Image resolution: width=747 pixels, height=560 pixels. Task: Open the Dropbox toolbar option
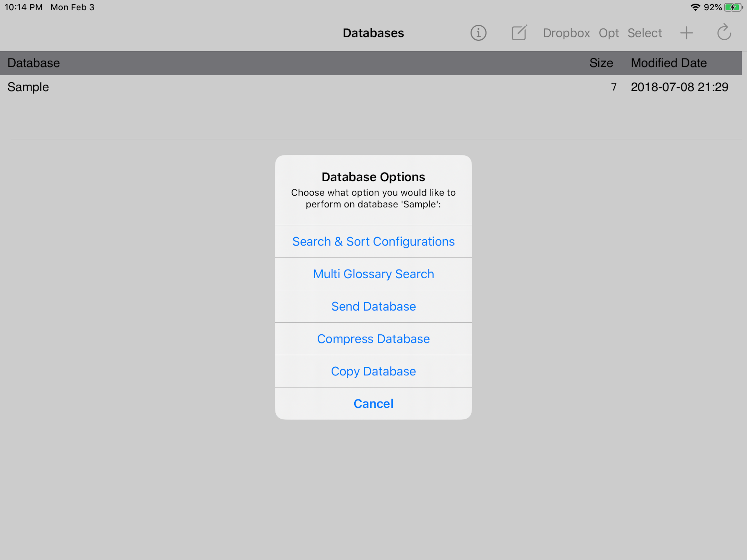566,33
